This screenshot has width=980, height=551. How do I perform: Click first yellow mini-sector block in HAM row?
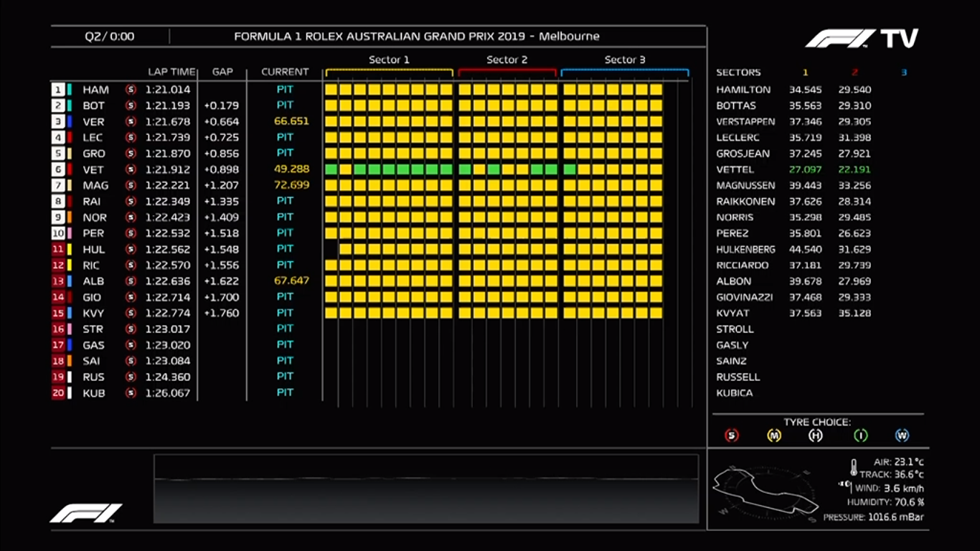331,90
